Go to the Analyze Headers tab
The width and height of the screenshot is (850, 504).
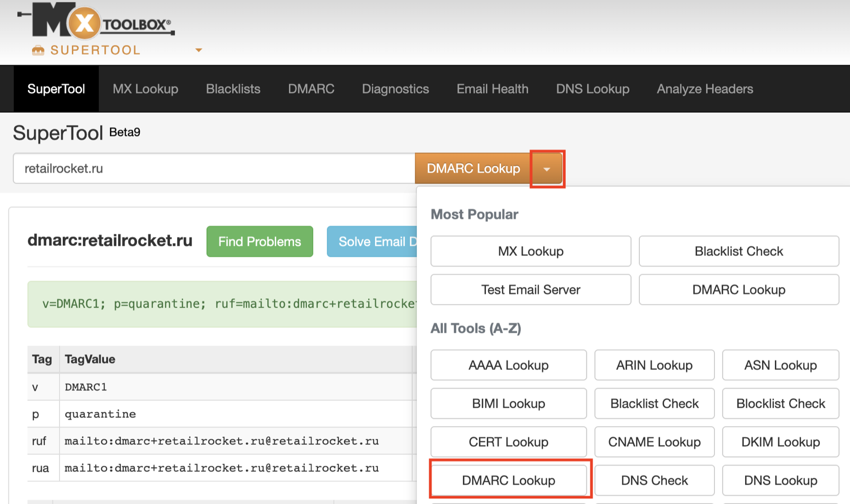coord(705,89)
